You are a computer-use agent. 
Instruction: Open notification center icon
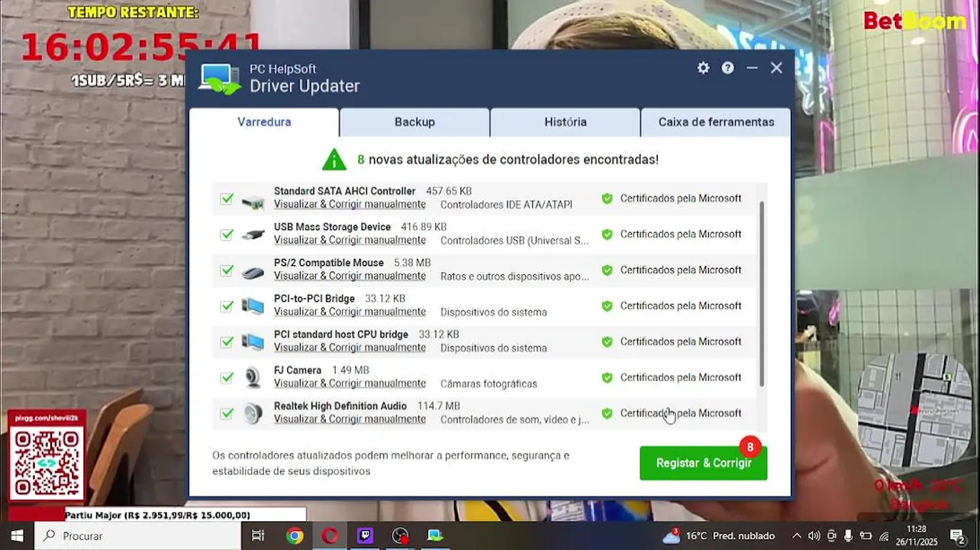point(958,535)
